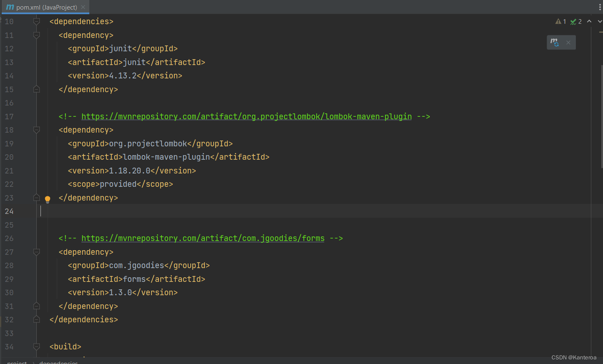The height and width of the screenshot is (364, 603).
Task: Collapse the <dependencies> block at line 10
Action: [37, 21]
